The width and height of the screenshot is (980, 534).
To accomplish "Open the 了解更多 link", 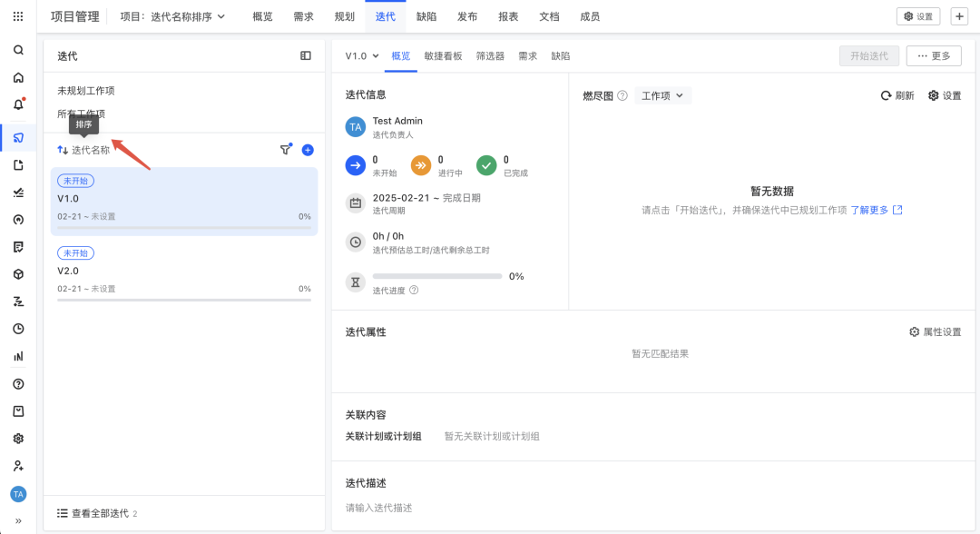I will click(x=877, y=210).
